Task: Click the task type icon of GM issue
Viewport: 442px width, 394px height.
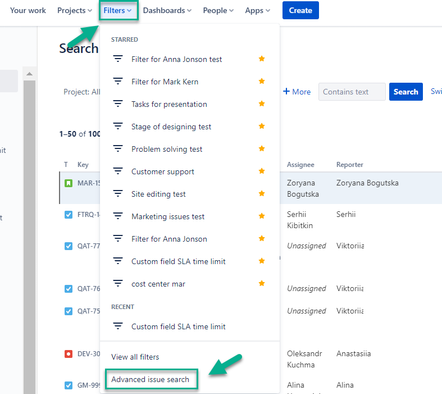Action: click(68, 385)
